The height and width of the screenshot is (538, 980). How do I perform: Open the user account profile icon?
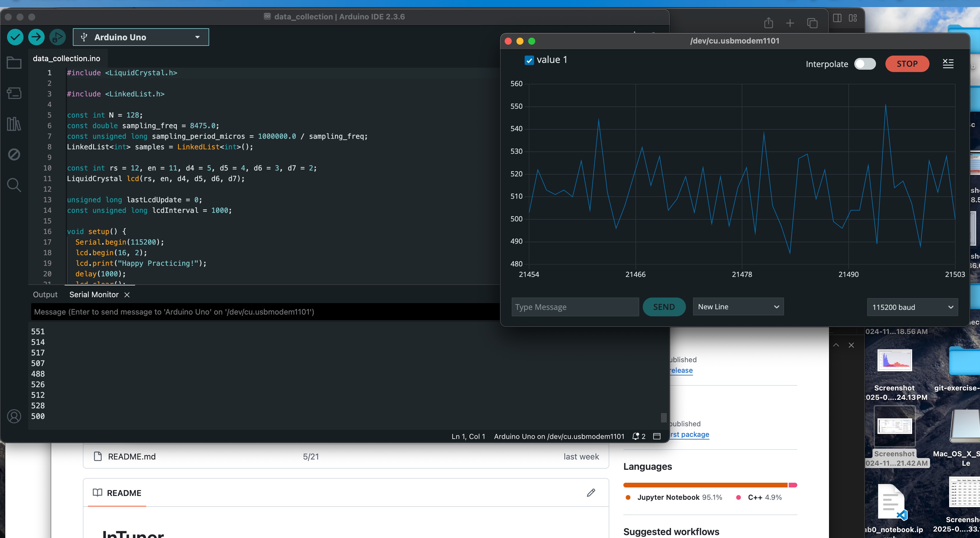[14, 416]
